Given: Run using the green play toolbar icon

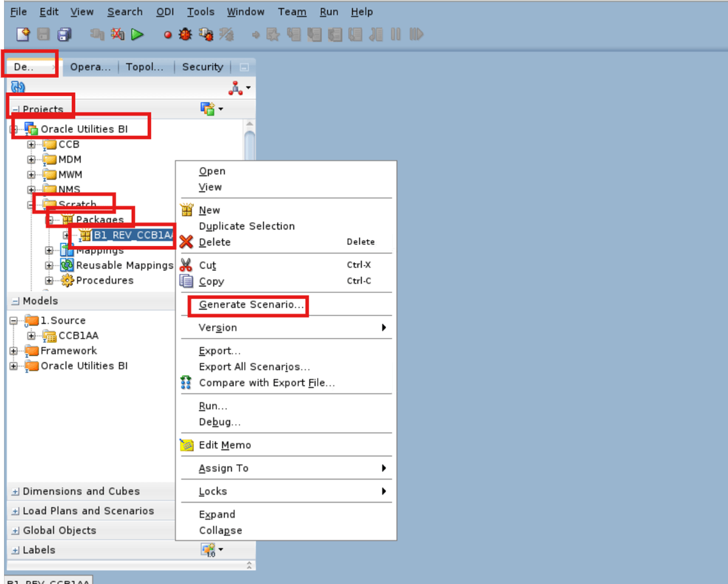Looking at the screenshot, I should [x=138, y=35].
